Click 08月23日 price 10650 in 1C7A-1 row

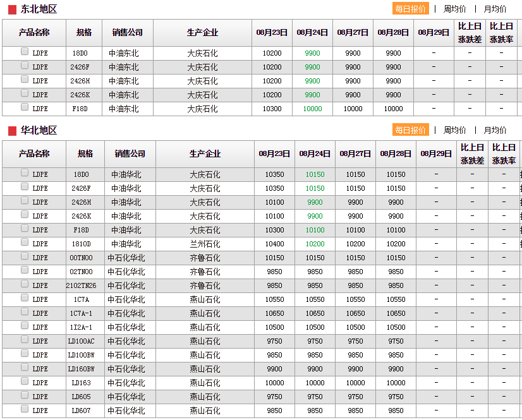pyautogui.click(x=275, y=313)
